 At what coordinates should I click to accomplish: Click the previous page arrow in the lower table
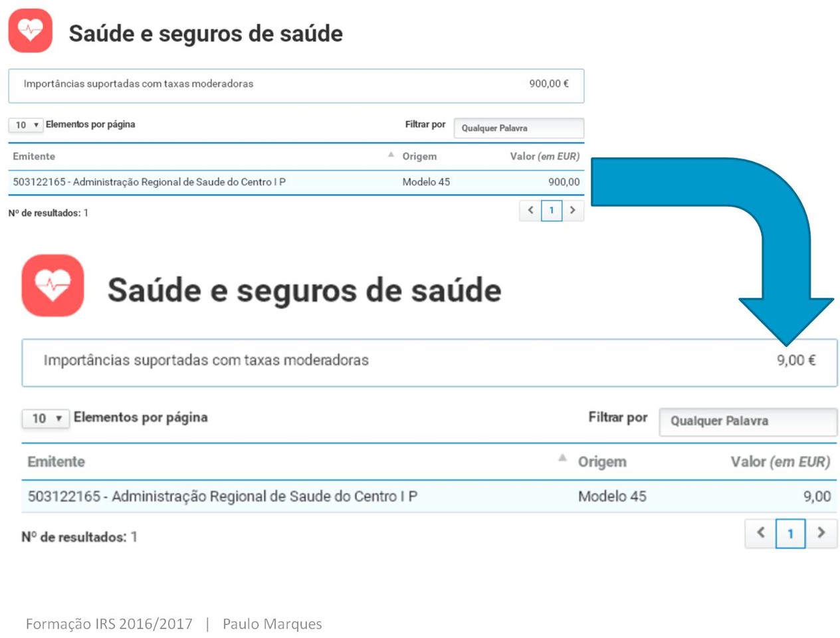[760, 533]
